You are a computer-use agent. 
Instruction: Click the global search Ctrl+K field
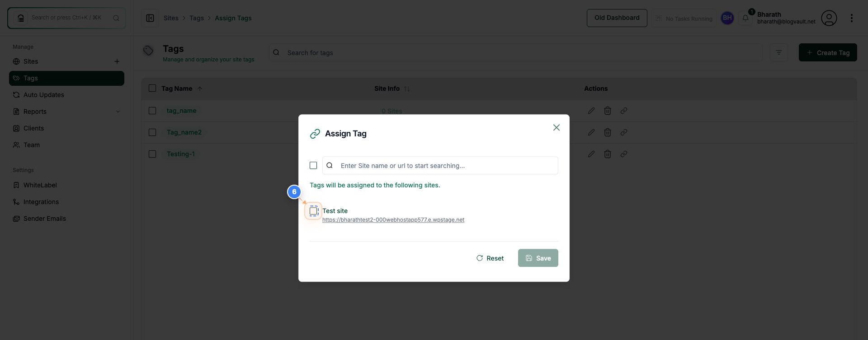pyautogui.click(x=66, y=18)
